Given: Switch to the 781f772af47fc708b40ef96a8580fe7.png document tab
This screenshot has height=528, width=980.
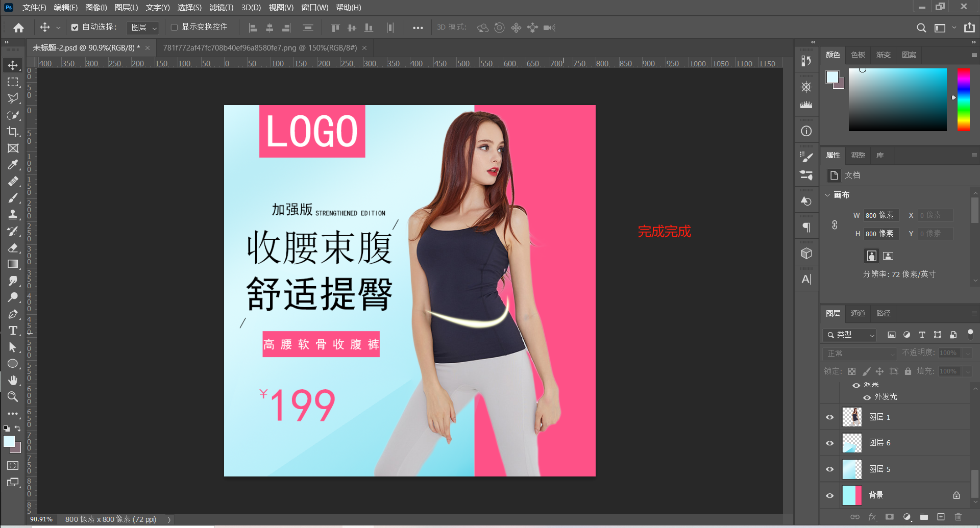Looking at the screenshot, I should click(260, 47).
